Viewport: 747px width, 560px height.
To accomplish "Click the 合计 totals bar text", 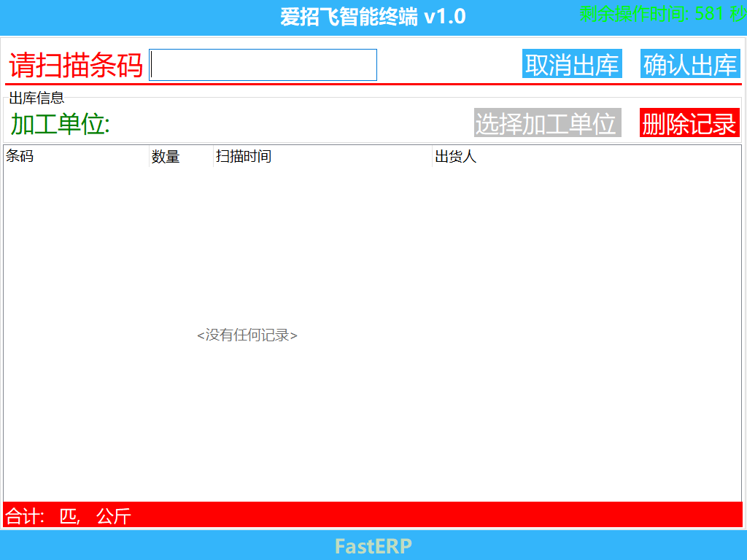I will [x=68, y=516].
